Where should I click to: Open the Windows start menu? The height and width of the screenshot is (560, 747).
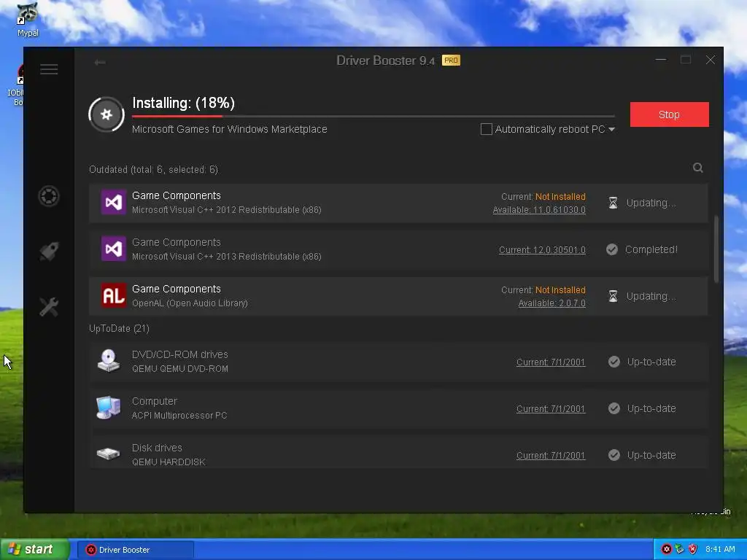click(x=34, y=550)
